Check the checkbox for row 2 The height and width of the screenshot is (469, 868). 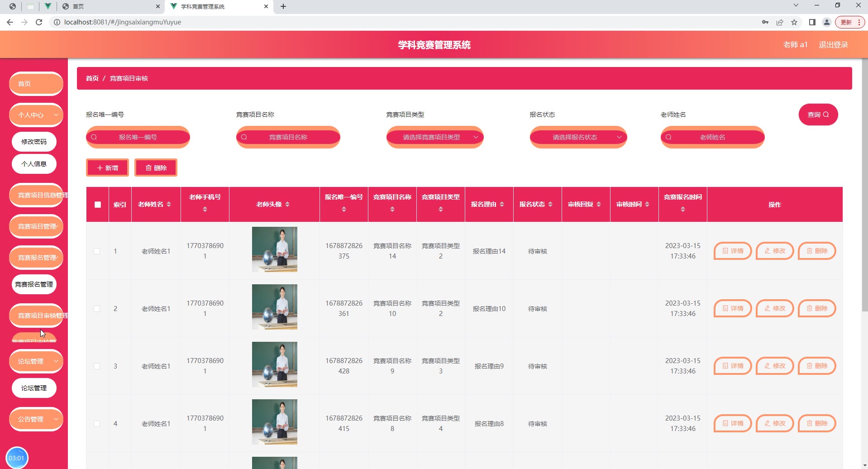pyautogui.click(x=97, y=309)
